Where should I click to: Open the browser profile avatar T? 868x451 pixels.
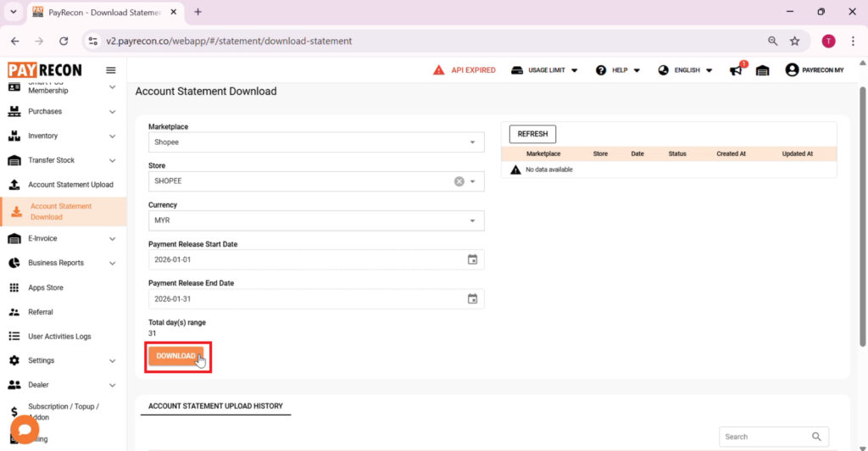828,41
